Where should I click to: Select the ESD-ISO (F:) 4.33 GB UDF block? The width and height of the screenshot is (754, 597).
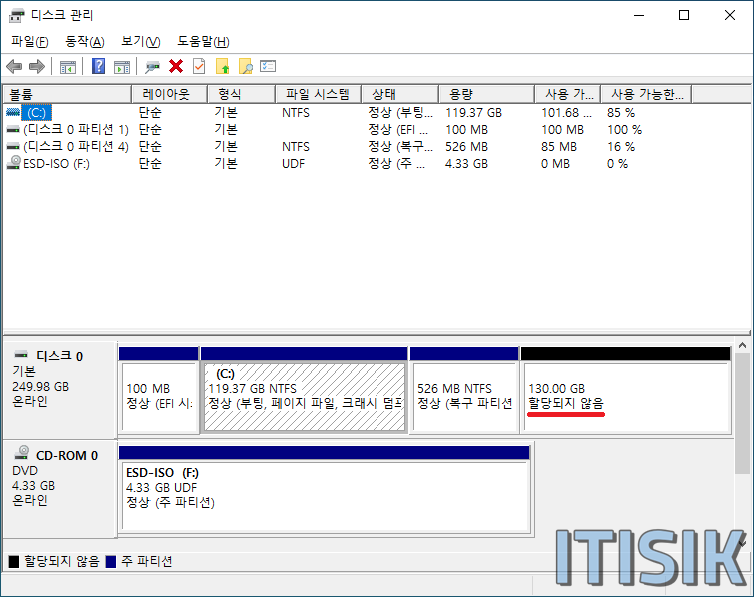tap(325, 490)
